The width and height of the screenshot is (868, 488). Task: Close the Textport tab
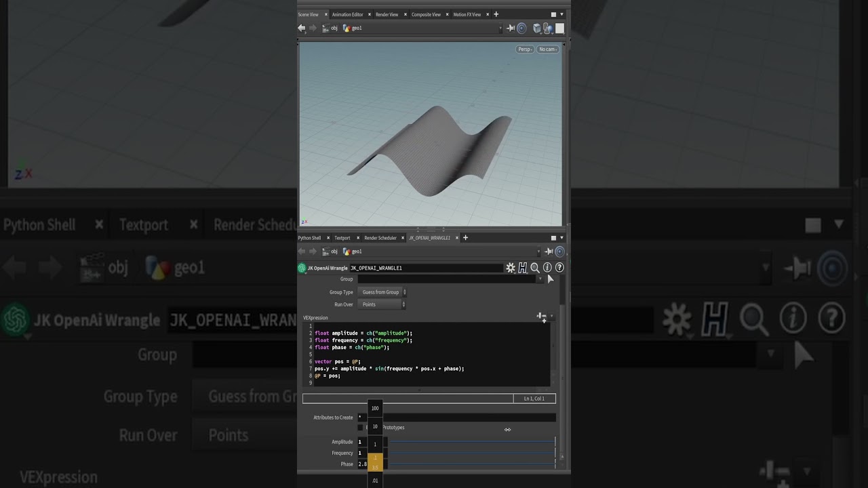point(357,238)
